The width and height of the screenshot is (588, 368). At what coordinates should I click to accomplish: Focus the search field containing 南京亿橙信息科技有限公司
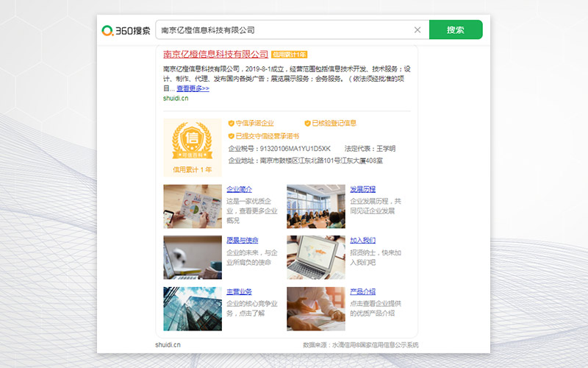pyautogui.click(x=292, y=29)
